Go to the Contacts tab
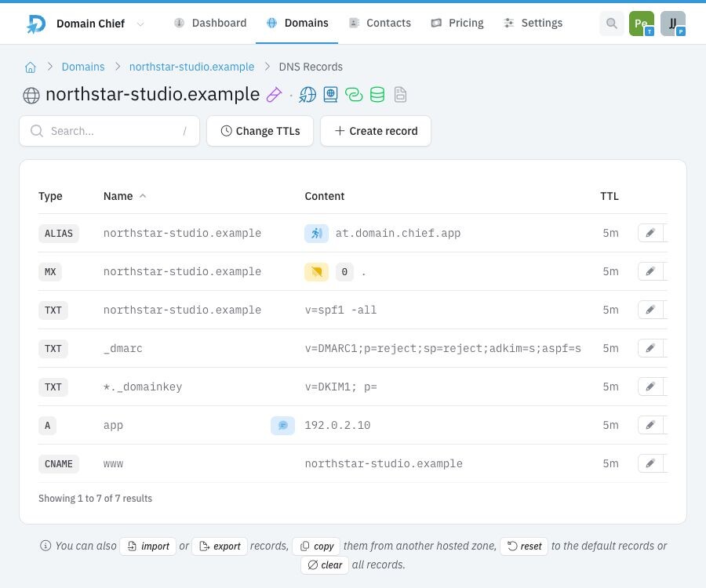706x588 pixels. [380, 23]
